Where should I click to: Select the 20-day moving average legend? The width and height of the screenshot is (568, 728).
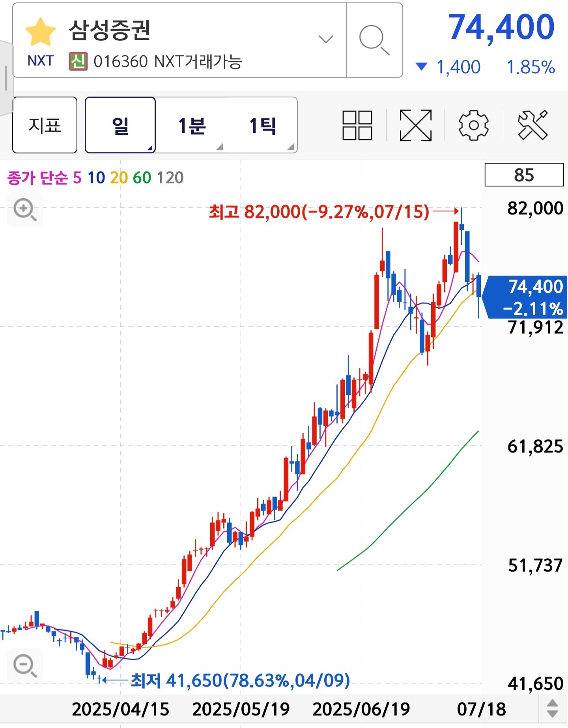(119, 178)
